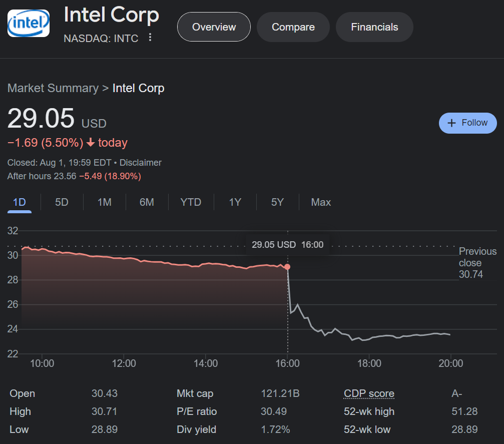Image resolution: width=504 pixels, height=444 pixels.
Task: Click the Intel Corp breadcrumb text
Action: [138, 89]
